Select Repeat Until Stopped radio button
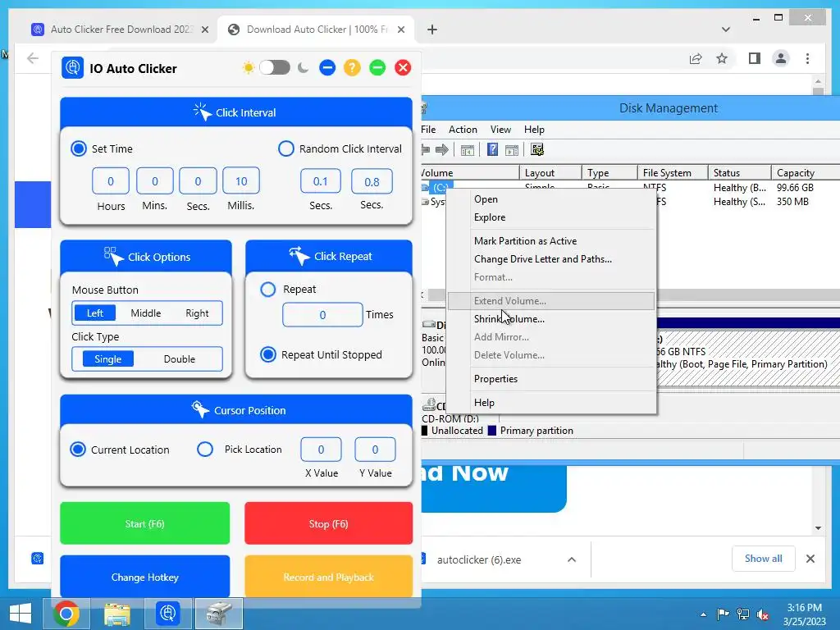Screen dimensions: 840x630 point(268,354)
